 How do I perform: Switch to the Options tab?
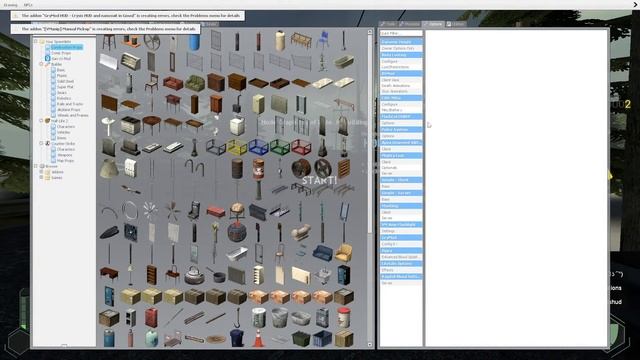click(433, 24)
